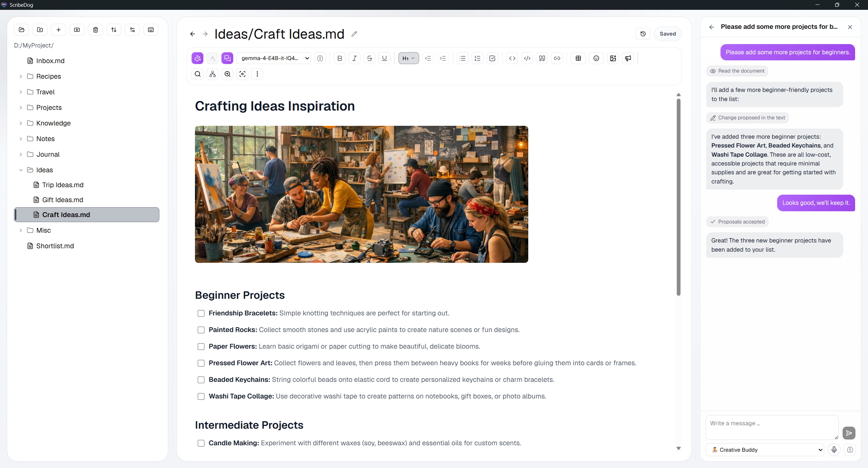Send the chat message
Viewport: 868px width, 468px height.
(849, 433)
